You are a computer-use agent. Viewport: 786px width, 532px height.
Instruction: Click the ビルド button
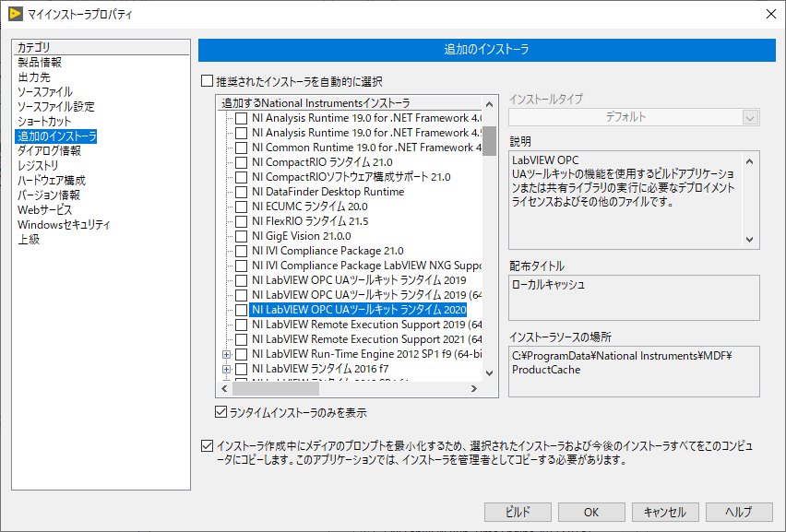(x=518, y=512)
